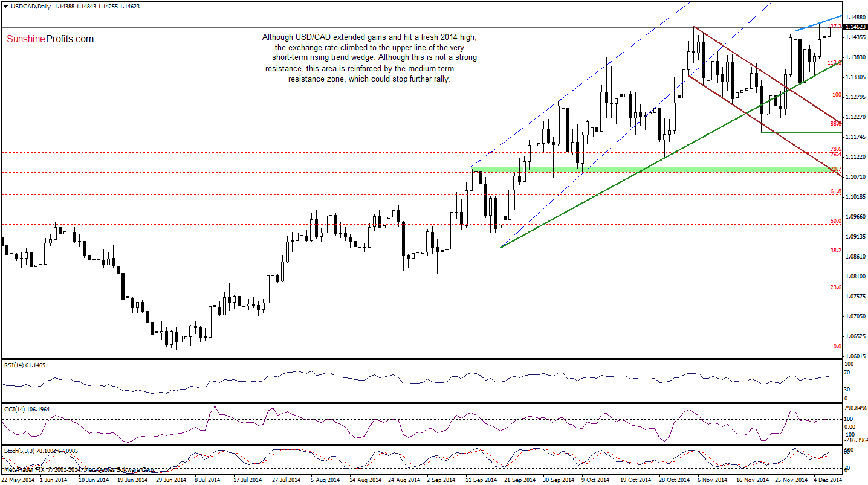Click the 30 Sep 2014 date label
The image size is (868, 485).
(x=559, y=480)
